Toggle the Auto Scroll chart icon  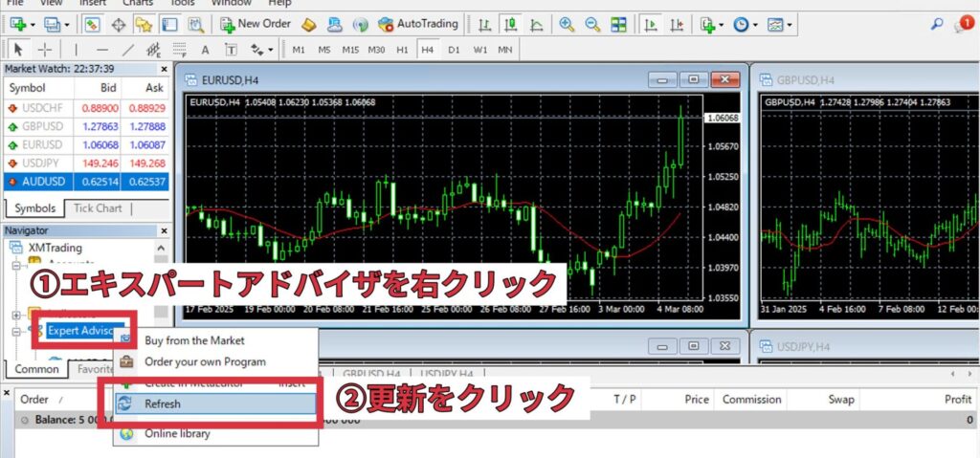coord(651,24)
